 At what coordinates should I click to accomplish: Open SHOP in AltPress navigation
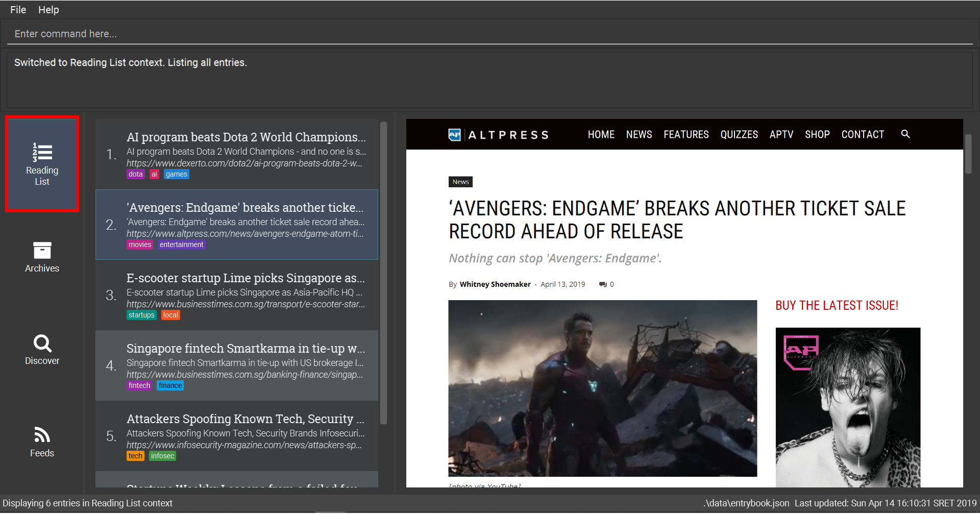pos(817,134)
